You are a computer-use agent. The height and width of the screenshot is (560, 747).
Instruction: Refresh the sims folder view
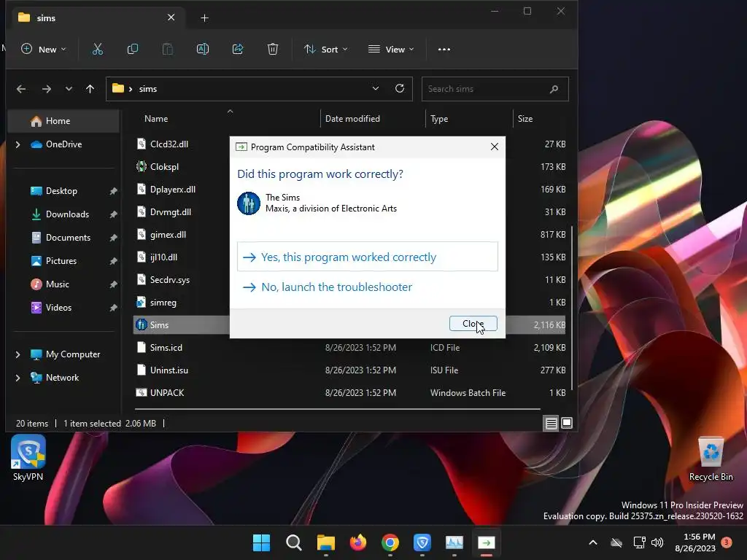tap(400, 88)
